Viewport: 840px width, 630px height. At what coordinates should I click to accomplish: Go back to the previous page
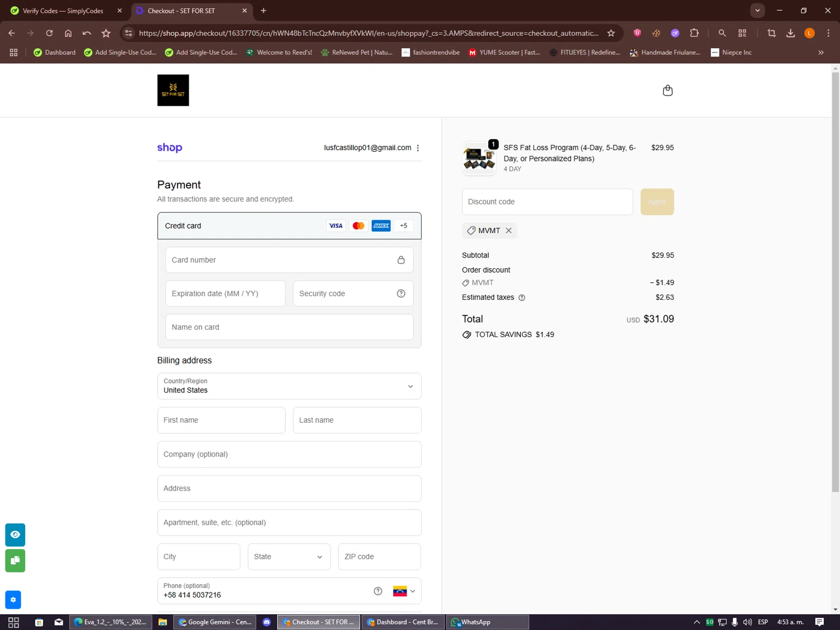(x=12, y=33)
